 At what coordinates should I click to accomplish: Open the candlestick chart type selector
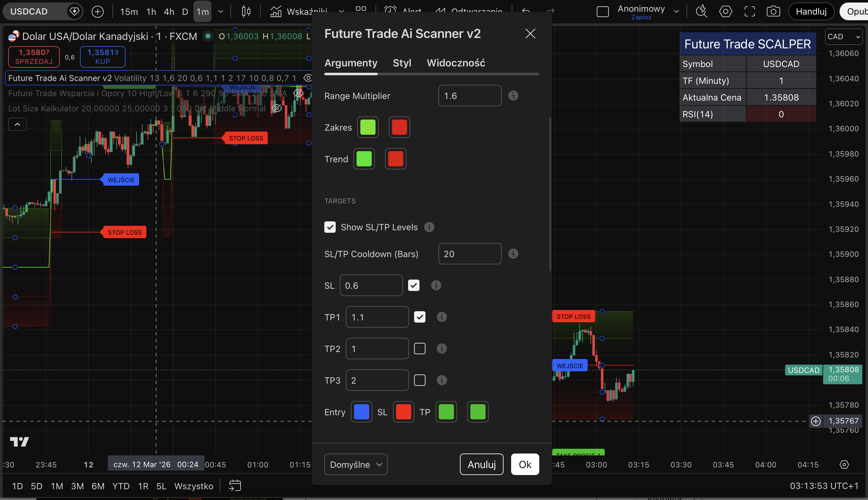pyautogui.click(x=246, y=12)
